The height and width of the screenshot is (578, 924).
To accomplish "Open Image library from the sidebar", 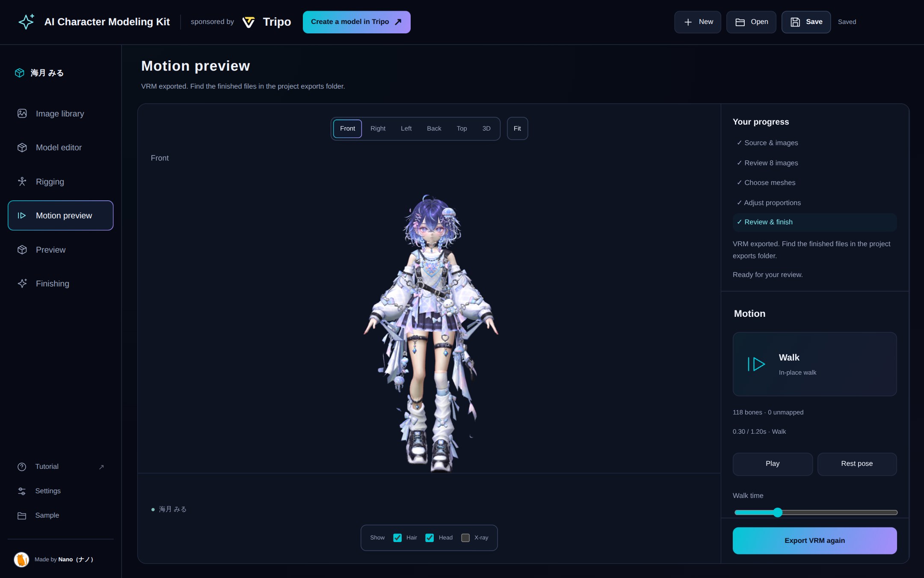I will point(60,113).
